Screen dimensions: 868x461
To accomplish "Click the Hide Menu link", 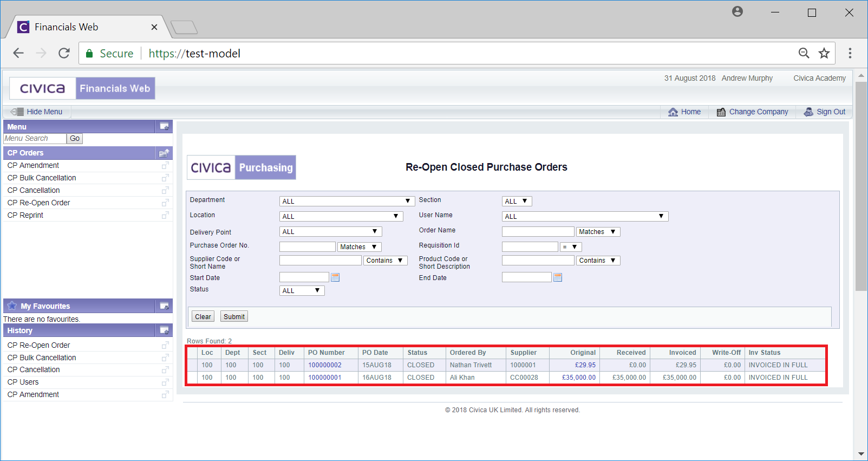I will tap(44, 112).
